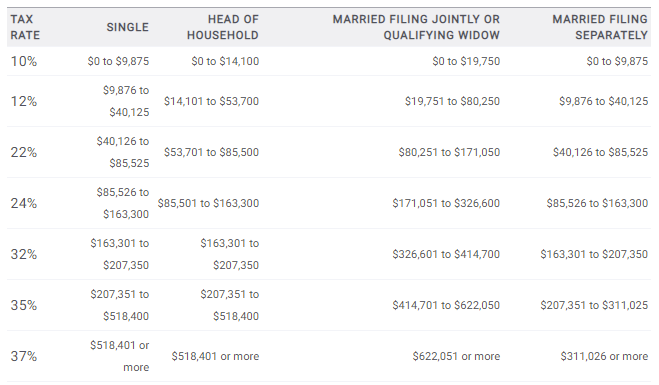The width and height of the screenshot is (659, 385).
Task: Select the 22% tax rate cell
Action: tap(24, 152)
